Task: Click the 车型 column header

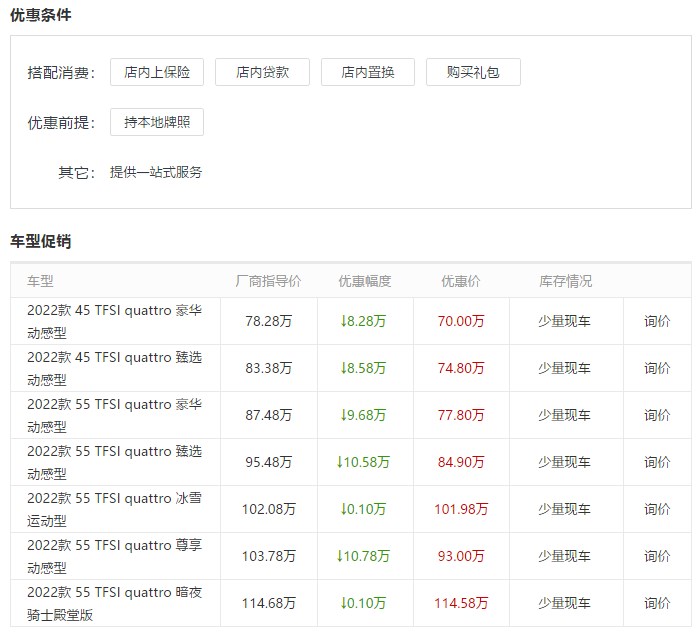Action: [x=40, y=281]
